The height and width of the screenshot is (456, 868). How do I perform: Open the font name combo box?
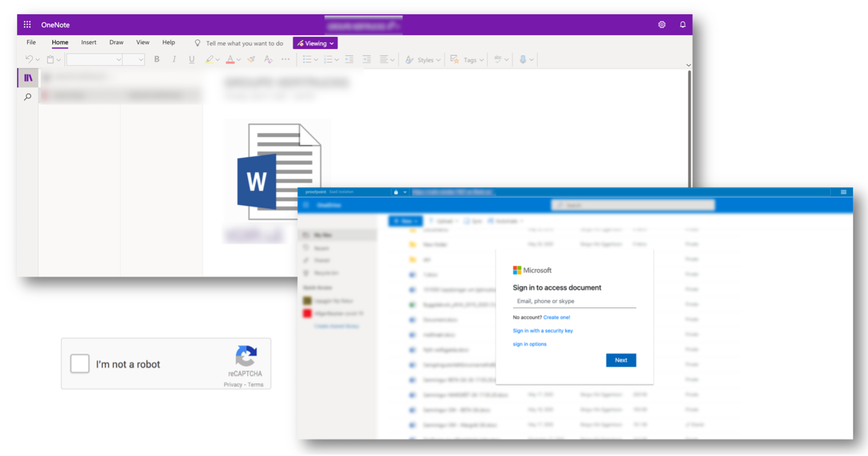(x=95, y=60)
